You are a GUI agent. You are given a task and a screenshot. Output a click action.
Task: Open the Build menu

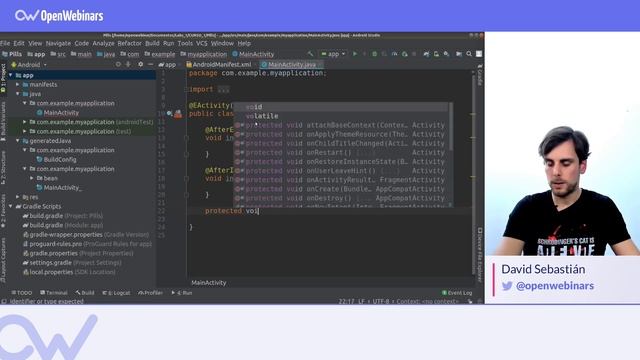click(152, 43)
